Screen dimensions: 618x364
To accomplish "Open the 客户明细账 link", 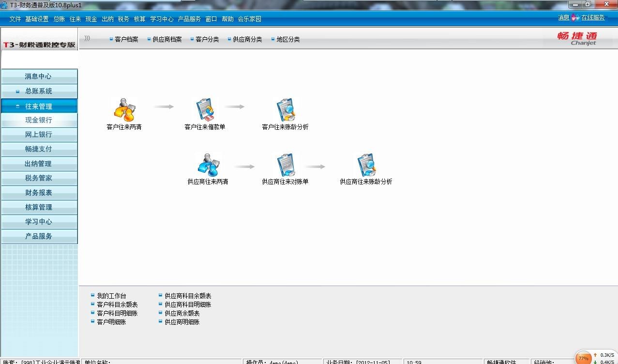I will (111, 322).
